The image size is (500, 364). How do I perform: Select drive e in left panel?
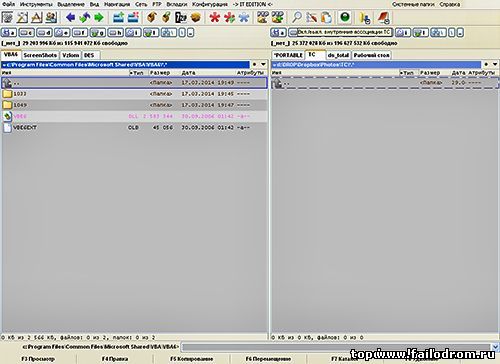click(62, 33)
